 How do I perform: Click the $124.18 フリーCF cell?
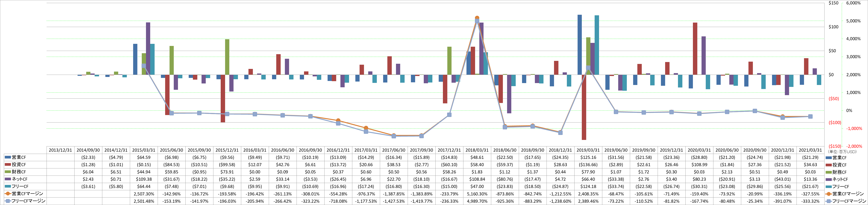[588, 186]
